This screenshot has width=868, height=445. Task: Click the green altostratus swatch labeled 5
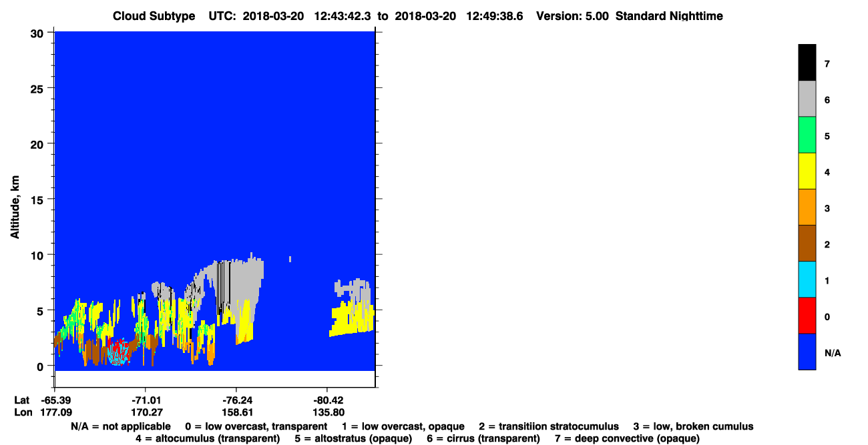[807, 135]
